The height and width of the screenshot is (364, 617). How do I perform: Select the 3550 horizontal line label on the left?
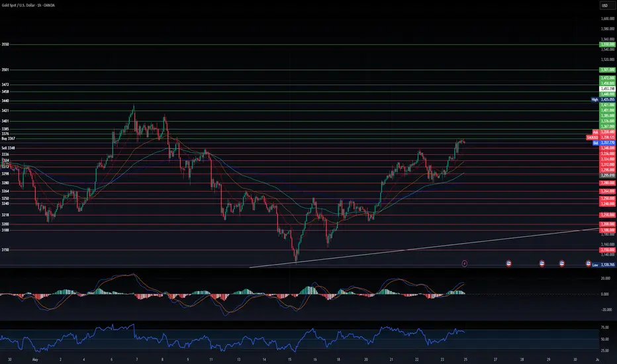coord(5,44)
